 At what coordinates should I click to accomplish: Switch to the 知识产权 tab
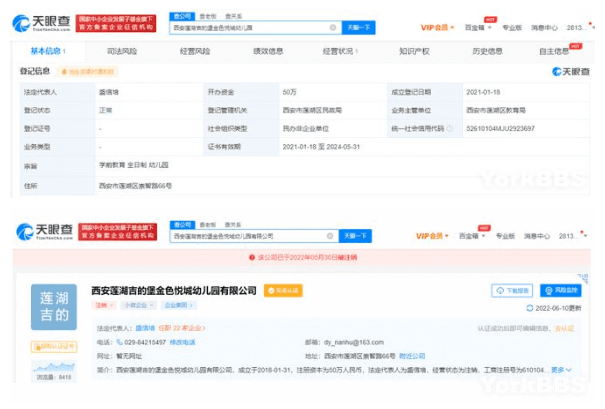pos(414,51)
